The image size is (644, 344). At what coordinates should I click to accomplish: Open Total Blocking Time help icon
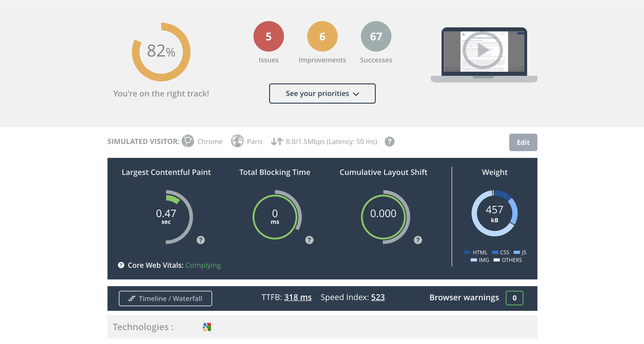coord(309,240)
